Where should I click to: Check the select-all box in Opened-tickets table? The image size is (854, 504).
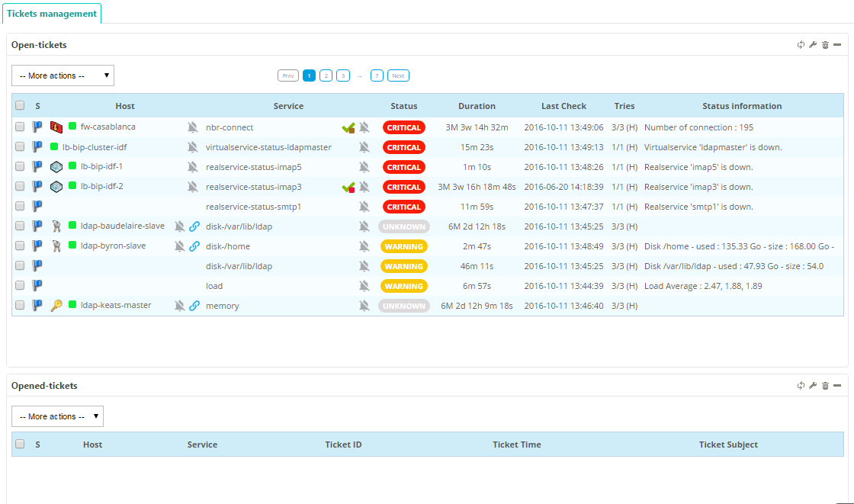click(20, 445)
